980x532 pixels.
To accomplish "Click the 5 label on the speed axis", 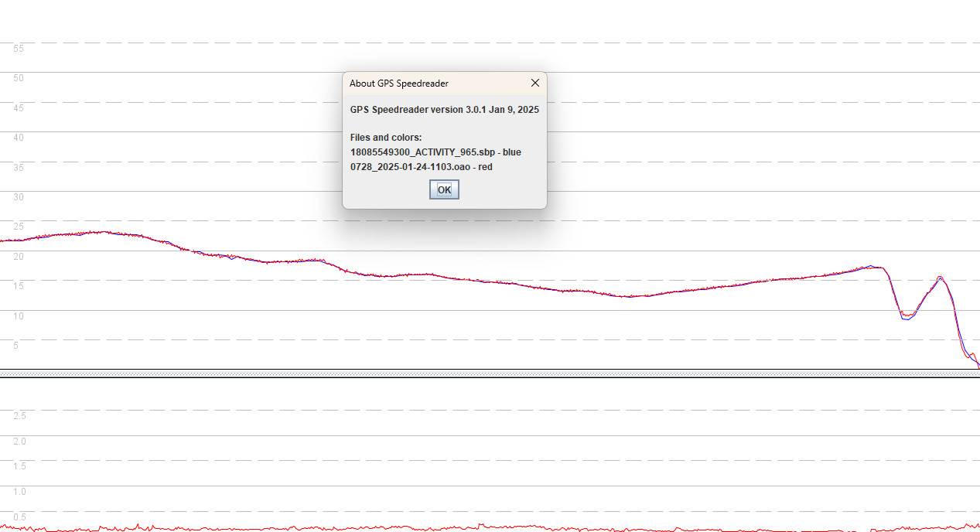I will point(15,346).
